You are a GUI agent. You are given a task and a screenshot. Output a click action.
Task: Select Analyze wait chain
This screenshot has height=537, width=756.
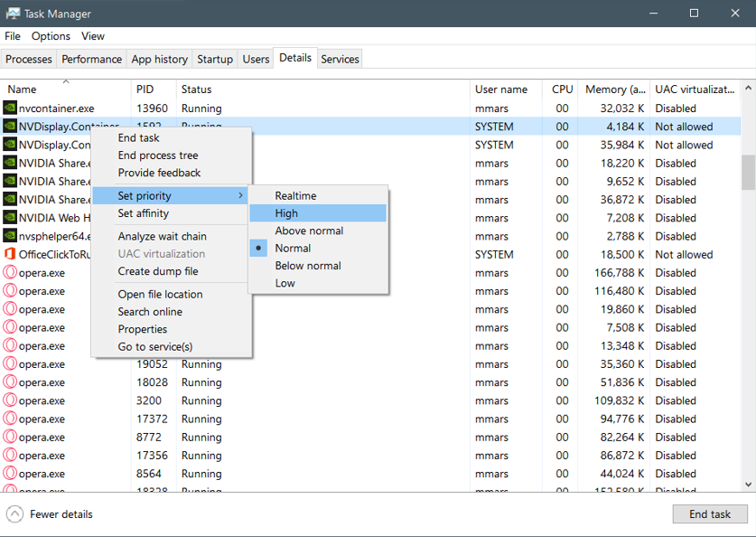(x=172, y=237)
